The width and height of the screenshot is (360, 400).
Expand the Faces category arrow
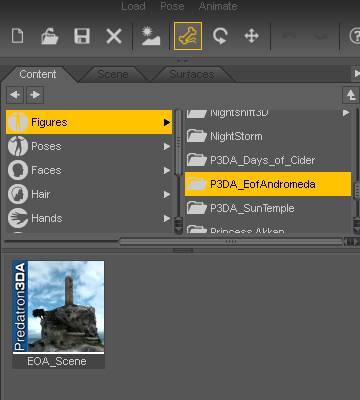[167, 171]
